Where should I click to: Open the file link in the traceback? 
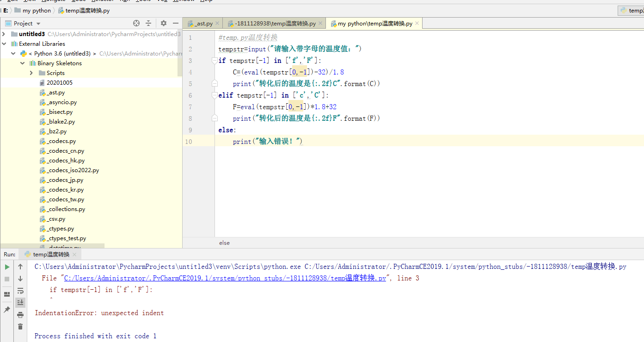coord(225,278)
